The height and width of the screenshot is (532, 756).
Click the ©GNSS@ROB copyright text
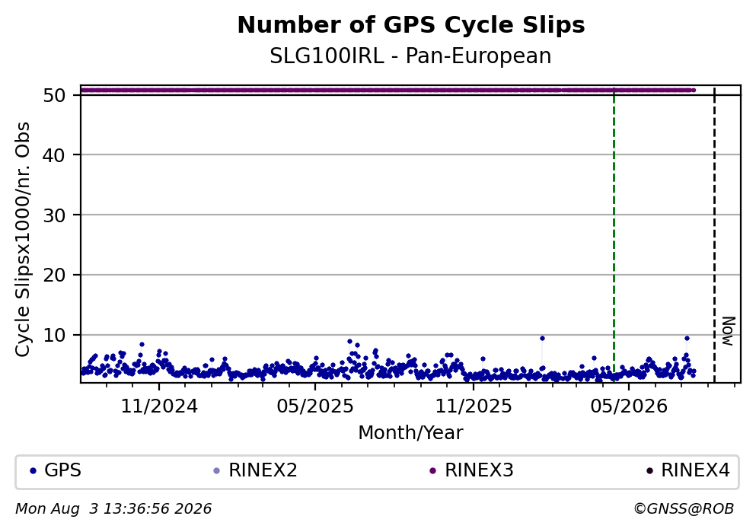tap(684, 509)
